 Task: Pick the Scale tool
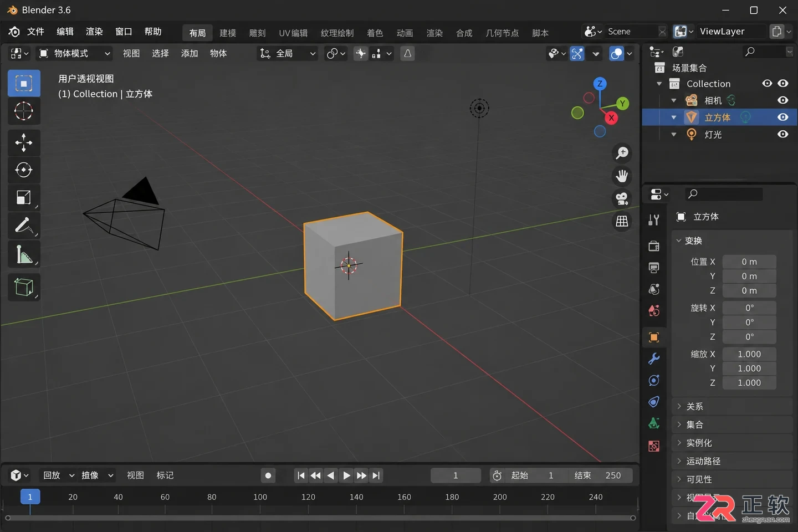tap(24, 198)
